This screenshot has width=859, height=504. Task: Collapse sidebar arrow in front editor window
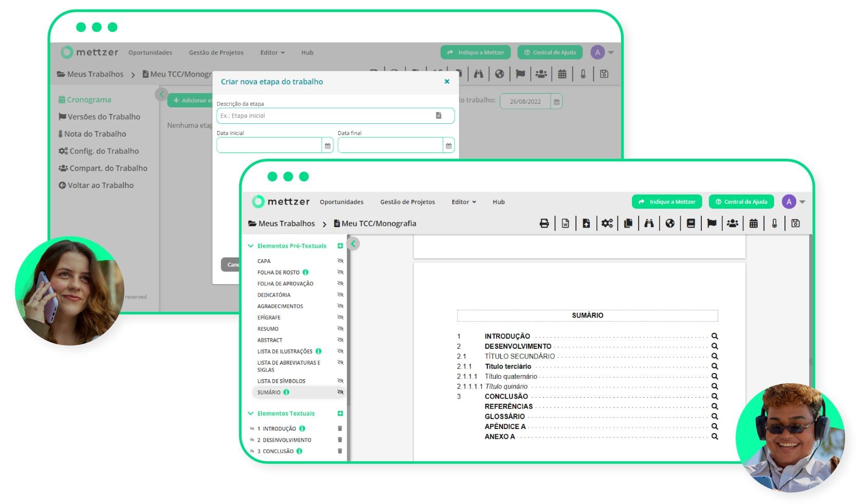click(353, 244)
